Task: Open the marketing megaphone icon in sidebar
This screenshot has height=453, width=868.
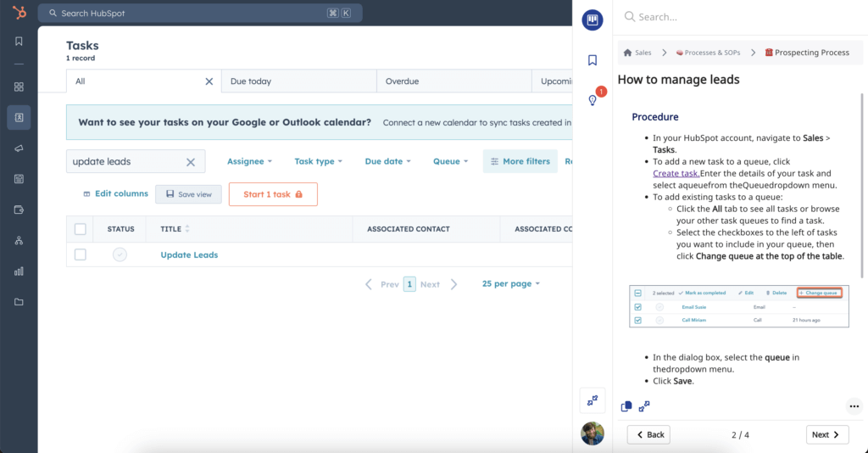Action: point(19,148)
